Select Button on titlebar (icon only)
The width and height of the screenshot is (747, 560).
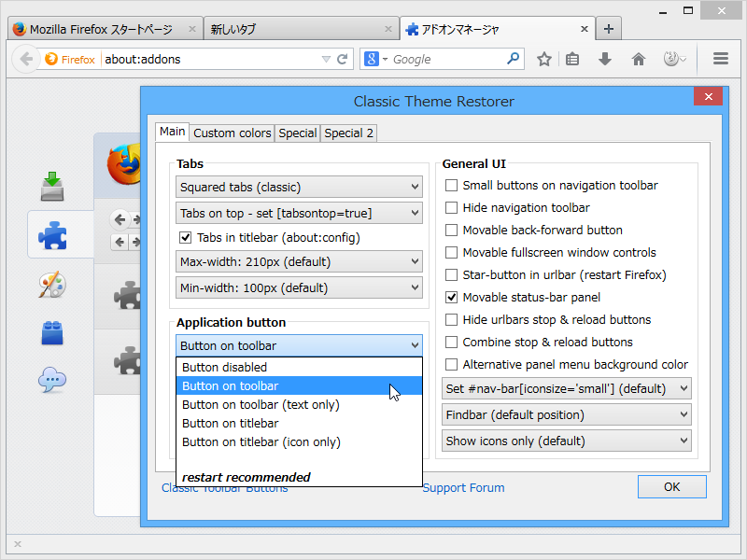299,441
